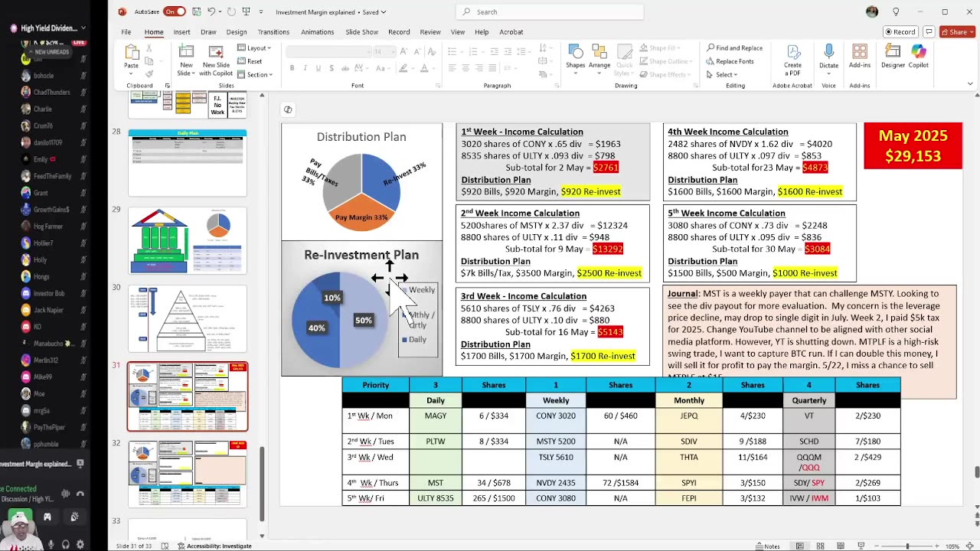Open the font color picker
Screen dimensions: 980x551
pyautogui.click(x=424, y=68)
